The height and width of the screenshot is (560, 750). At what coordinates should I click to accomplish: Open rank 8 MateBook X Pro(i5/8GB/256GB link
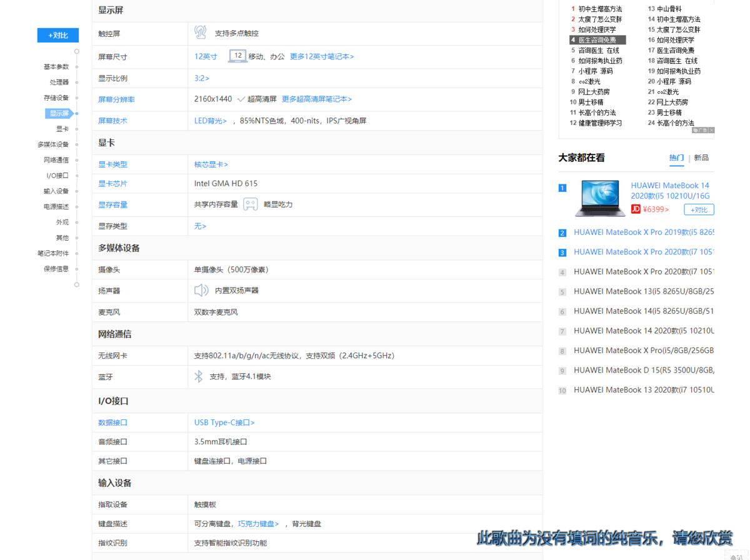point(644,351)
